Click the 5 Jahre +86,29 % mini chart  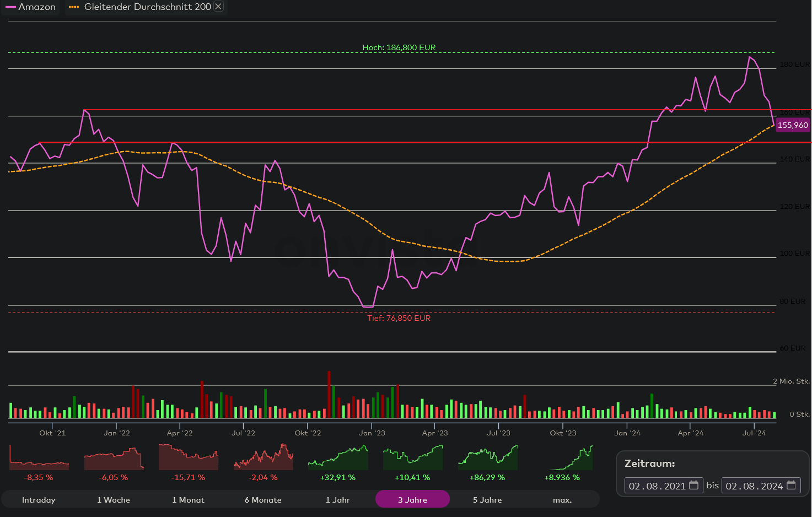pyautogui.click(x=487, y=458)
